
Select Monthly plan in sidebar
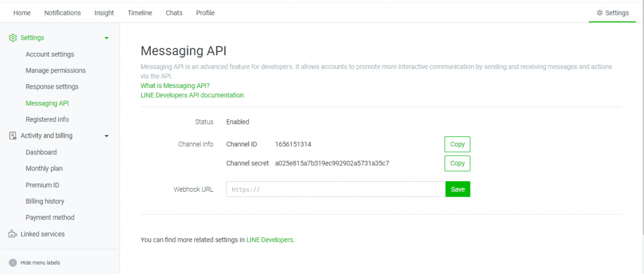click(x=44, y=168)
